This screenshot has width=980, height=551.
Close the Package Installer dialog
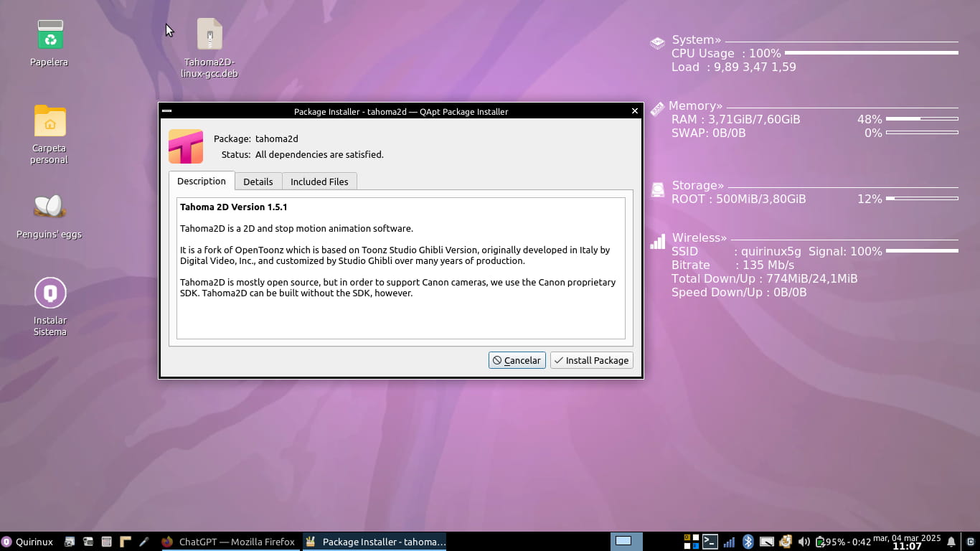[635, 111]
